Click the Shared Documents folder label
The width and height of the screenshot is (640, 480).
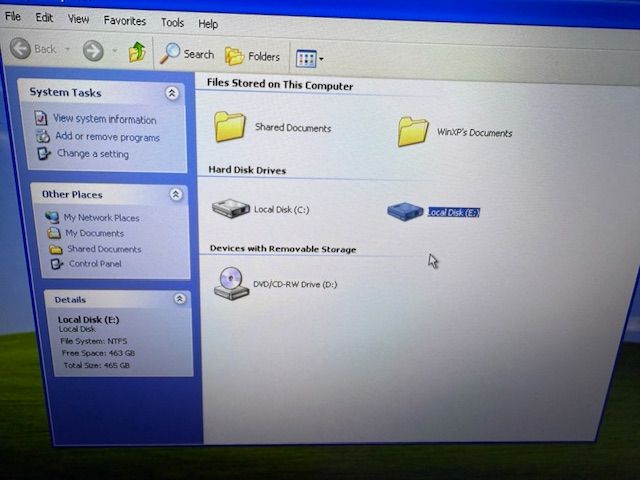click(293, 128)
